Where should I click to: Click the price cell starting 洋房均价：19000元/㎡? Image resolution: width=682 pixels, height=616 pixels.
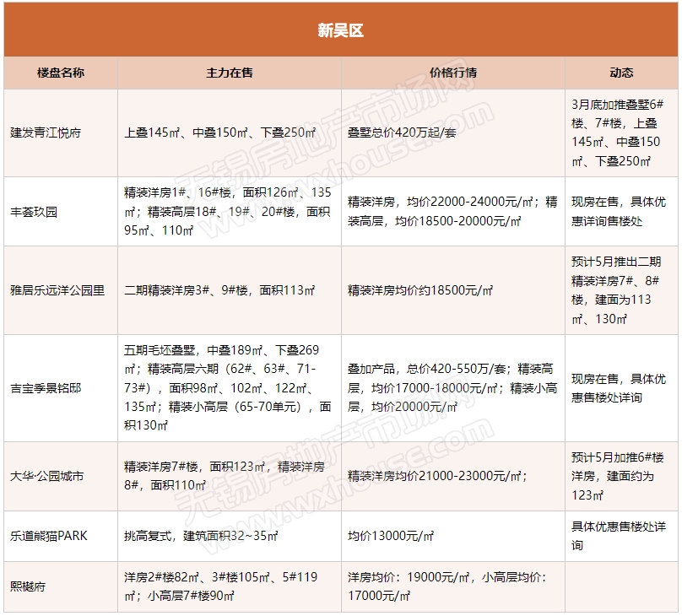coord(453,586)
